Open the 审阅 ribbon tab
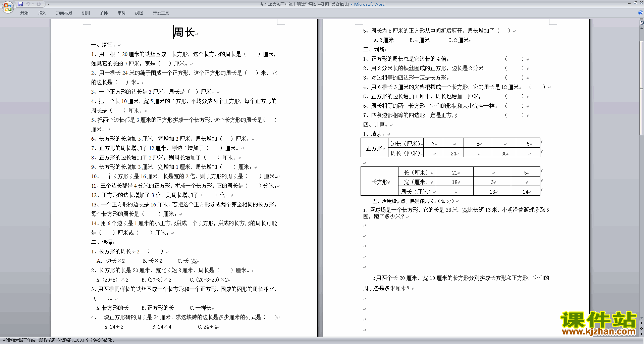The width and height of the screenshot is (644, 344). coord(121,13)
